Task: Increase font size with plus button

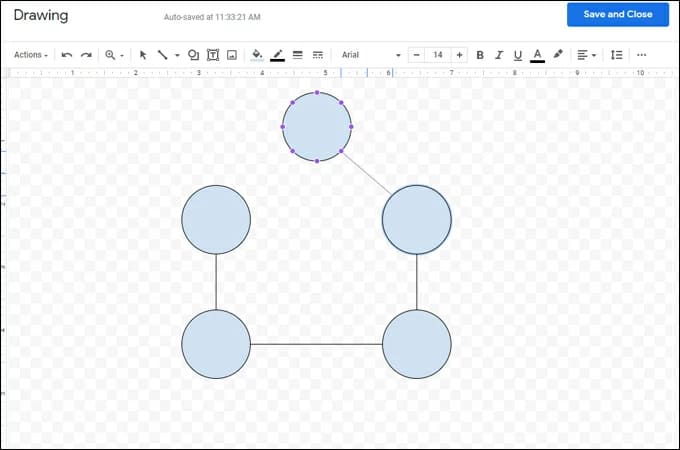Action: [x=459, y=55]
